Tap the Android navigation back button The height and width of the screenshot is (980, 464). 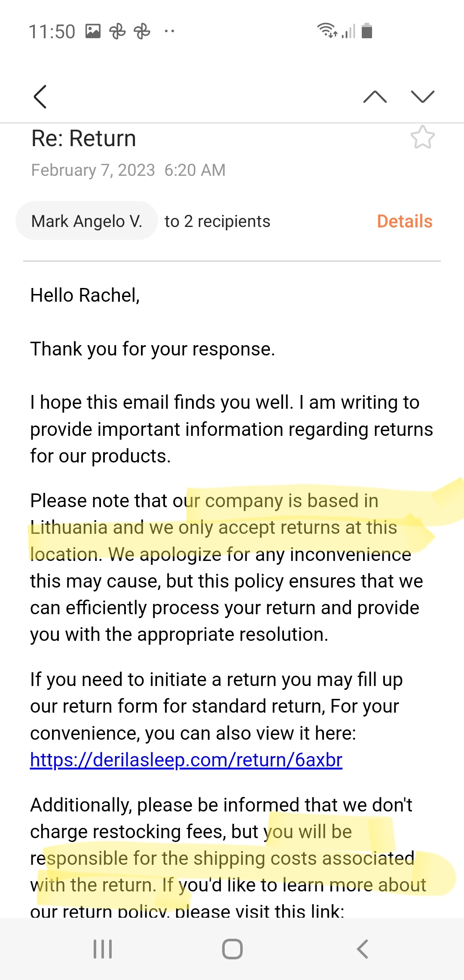click(x=363, y=949)
